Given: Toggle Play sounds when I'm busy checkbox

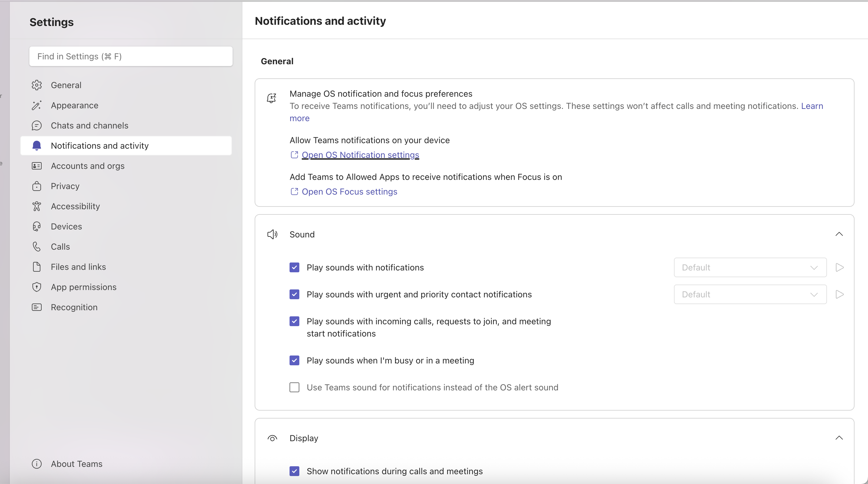Looking at the screenshot, I should coord(294,360).
